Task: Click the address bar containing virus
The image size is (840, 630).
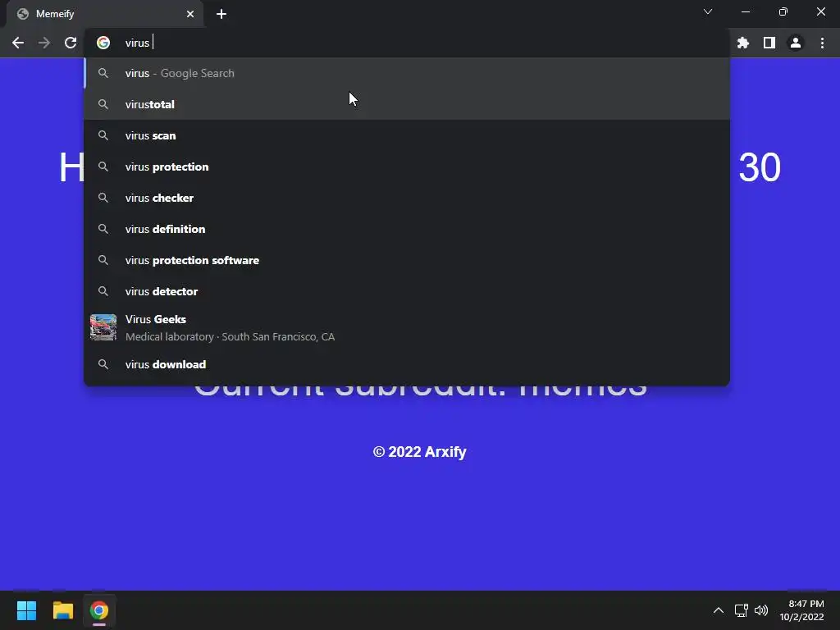Action: pos(407,43)
